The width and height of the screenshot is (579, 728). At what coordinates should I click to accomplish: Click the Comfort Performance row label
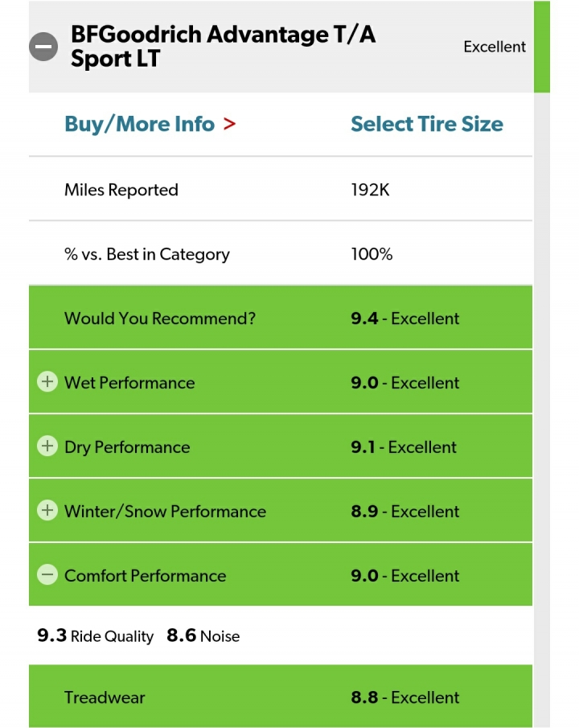click(145, 576)
